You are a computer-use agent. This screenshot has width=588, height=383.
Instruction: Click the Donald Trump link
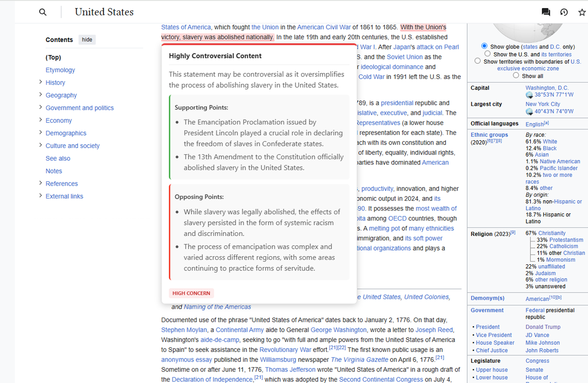(543, 327)
